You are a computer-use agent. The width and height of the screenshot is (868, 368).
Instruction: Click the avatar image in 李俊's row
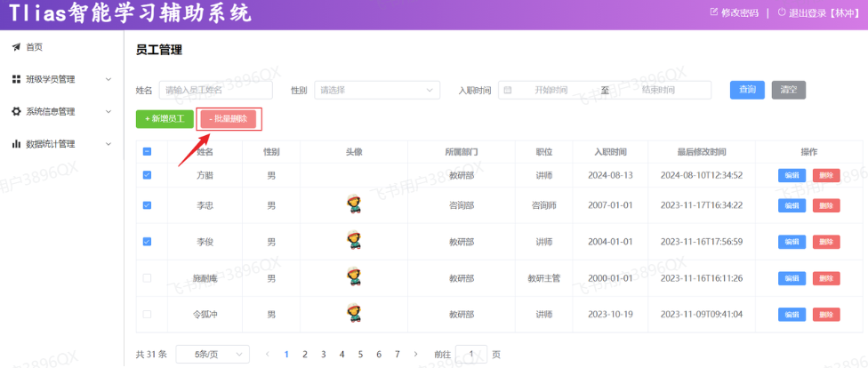[354, 241]
